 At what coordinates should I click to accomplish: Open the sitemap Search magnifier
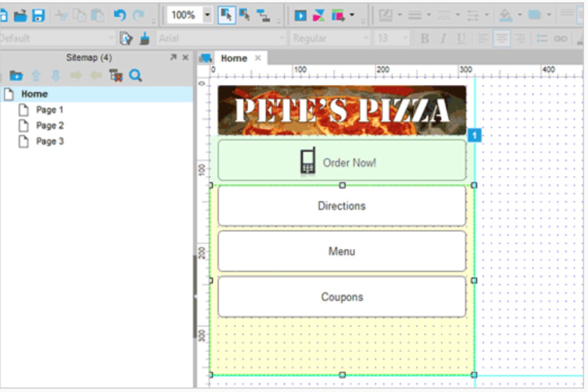click(x=135, y=76)
